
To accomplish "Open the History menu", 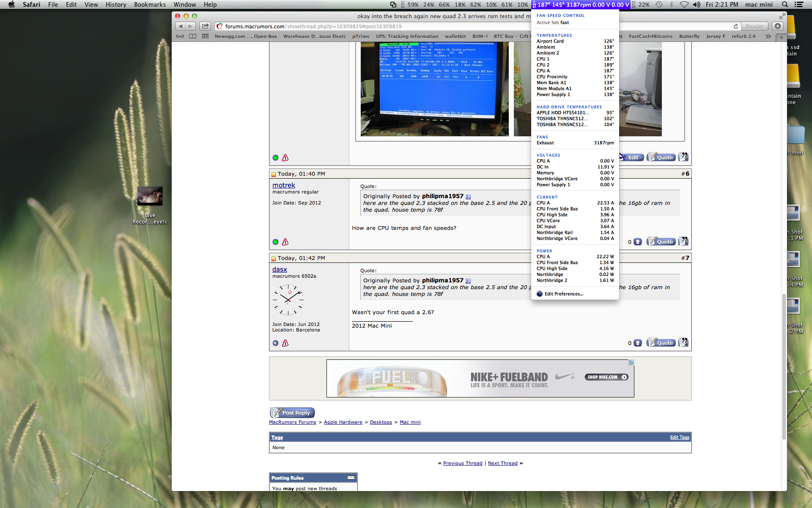I will pyautogui.click(x=116, y=5).
